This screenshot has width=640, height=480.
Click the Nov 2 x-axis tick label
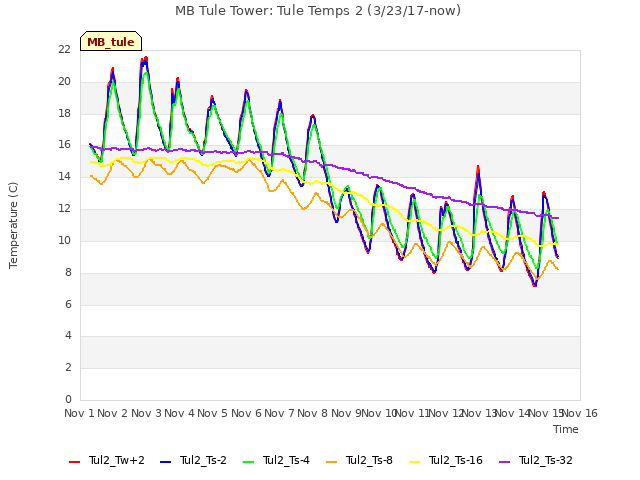coord(112,413)
